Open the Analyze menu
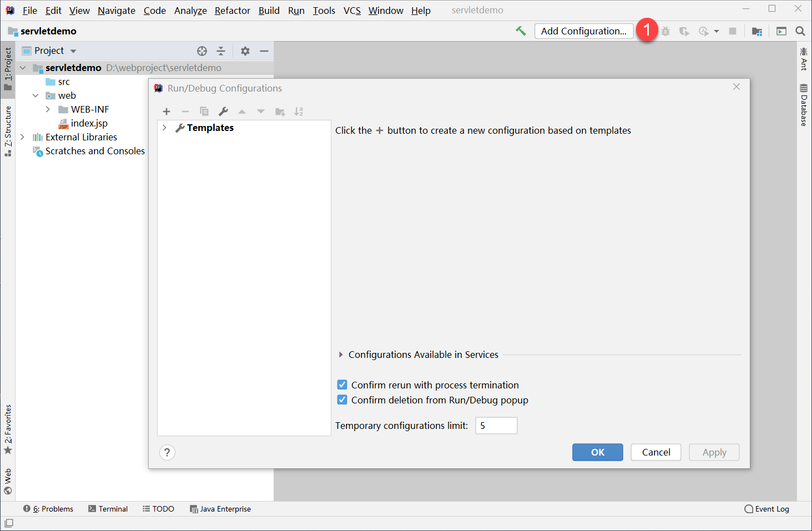 [x=190, y=11]
